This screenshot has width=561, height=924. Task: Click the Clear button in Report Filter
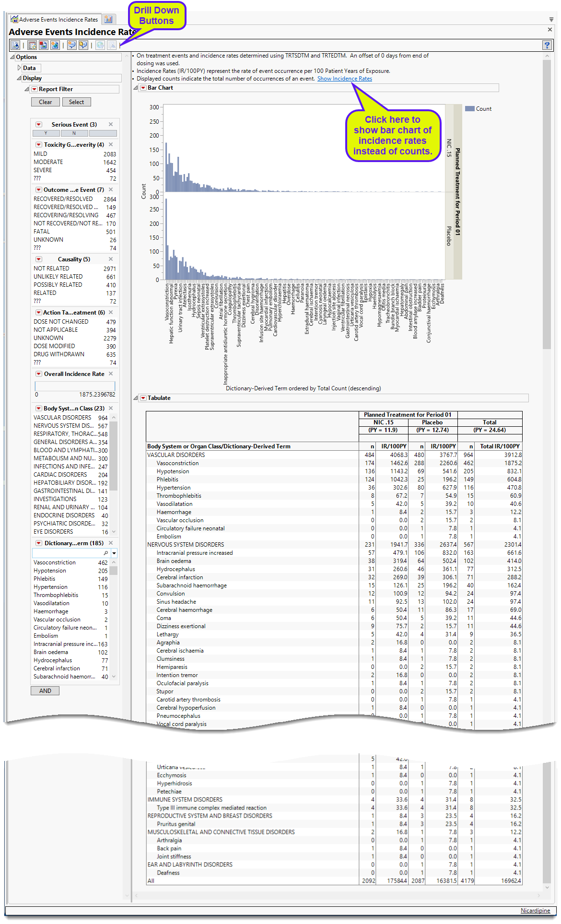click(x=46, y=102)
